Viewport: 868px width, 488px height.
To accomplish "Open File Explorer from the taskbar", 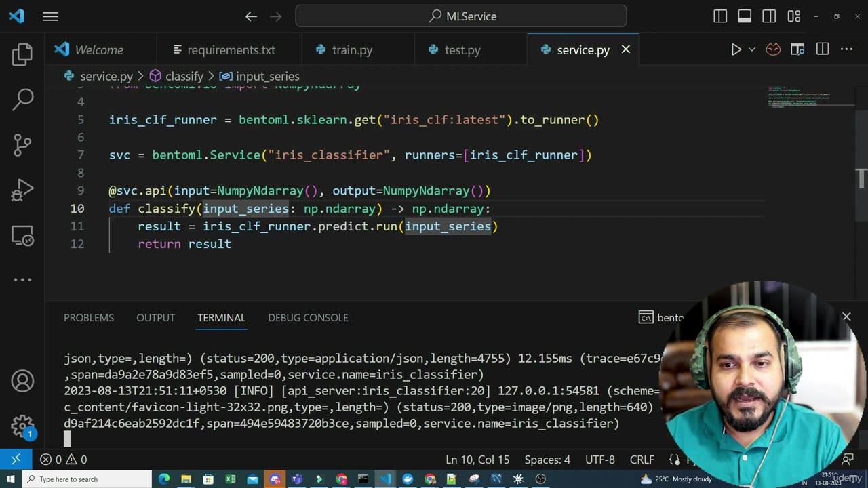I will [186, 479].
